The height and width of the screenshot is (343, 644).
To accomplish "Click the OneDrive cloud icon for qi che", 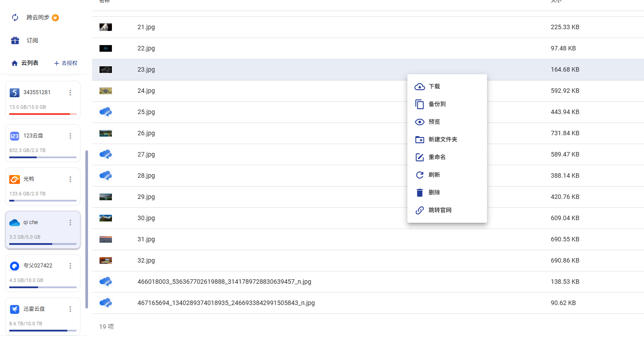I will 15,222.
